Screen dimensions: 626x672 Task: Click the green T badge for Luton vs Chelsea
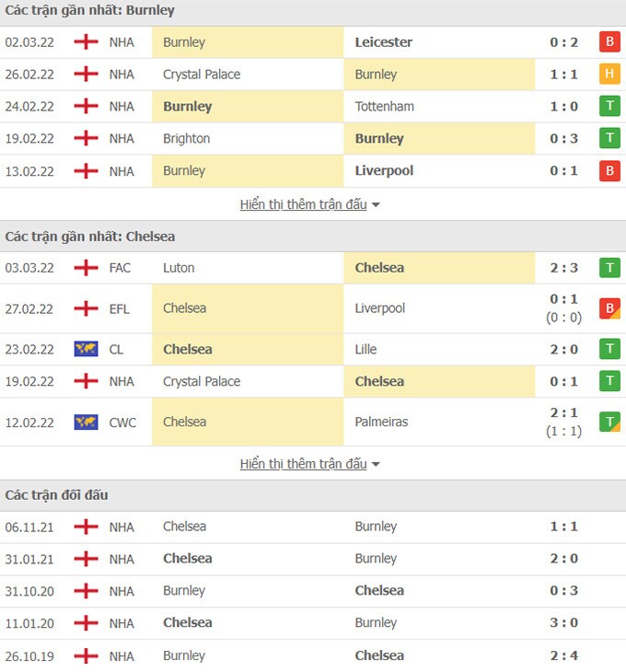click(609, 268)
